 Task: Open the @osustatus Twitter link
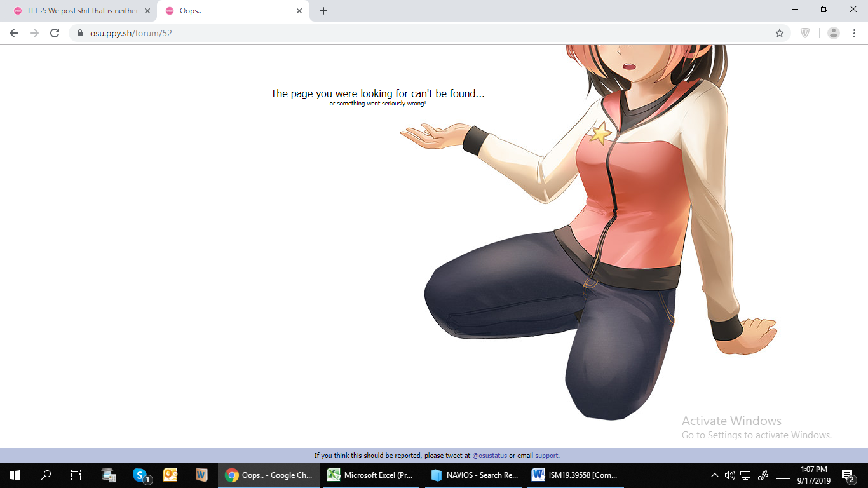[490, 456]
